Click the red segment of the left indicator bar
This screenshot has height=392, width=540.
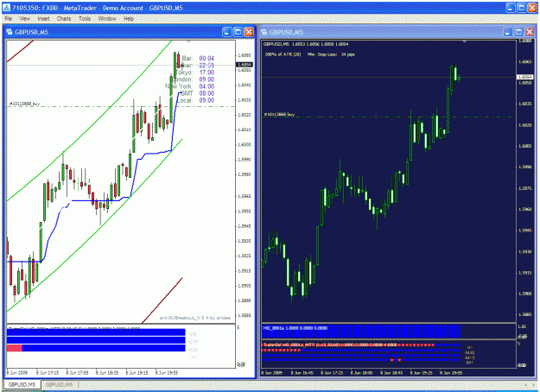pos(15,348)
